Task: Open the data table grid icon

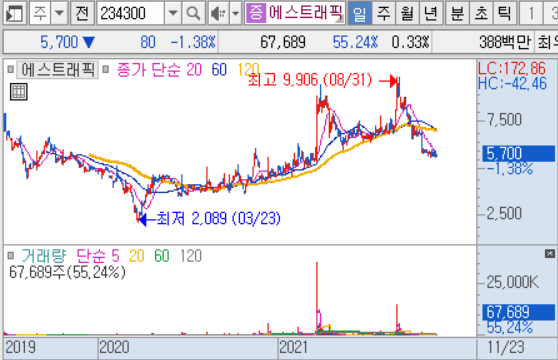Action: click(19, 92)
